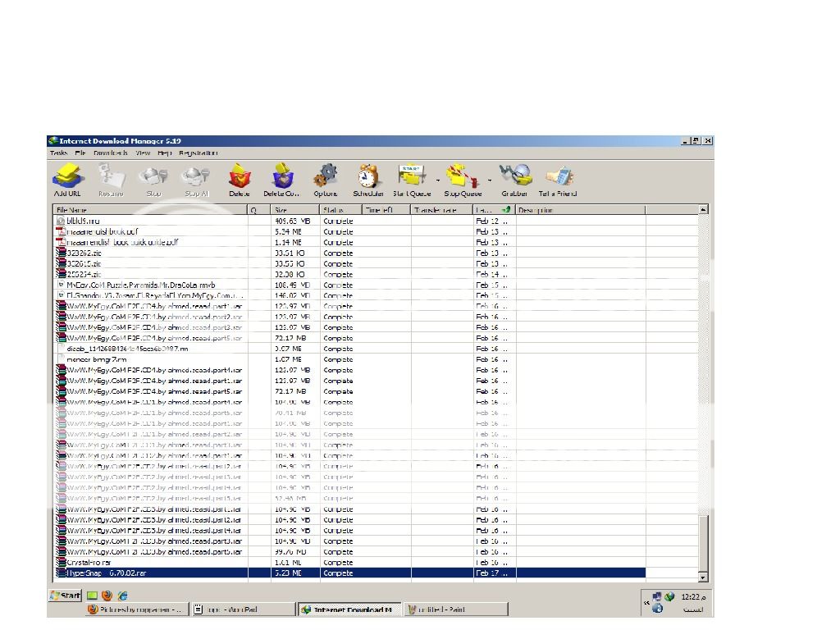Viewport: 840px width, 630px height.
Task: Click the Resume toolbar icon
Action: click(111, 176)
